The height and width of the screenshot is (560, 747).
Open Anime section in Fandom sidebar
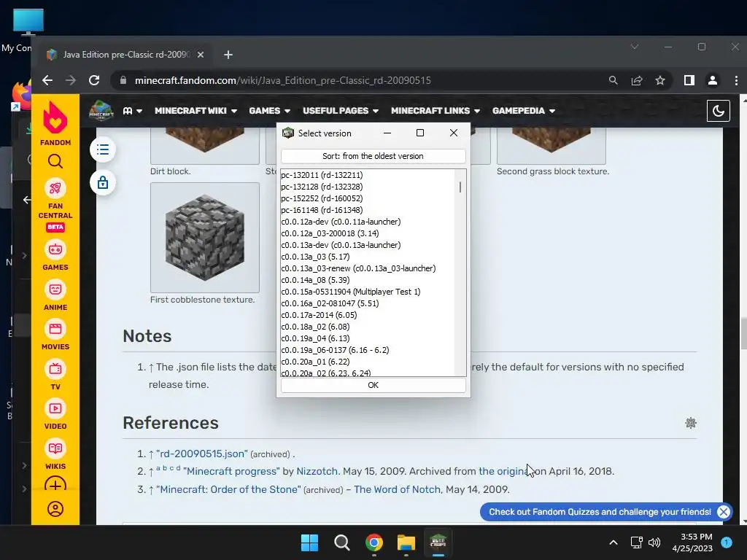(x=55, y=296)
